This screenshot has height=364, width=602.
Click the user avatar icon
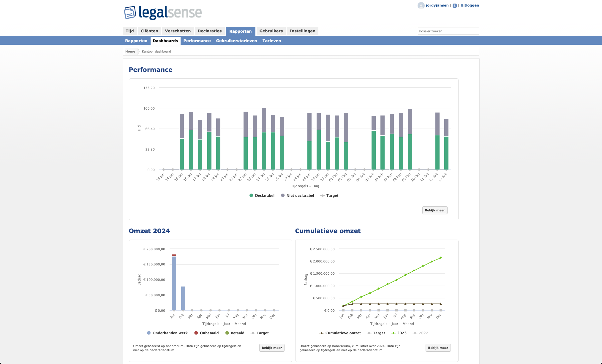coord(421,6)
